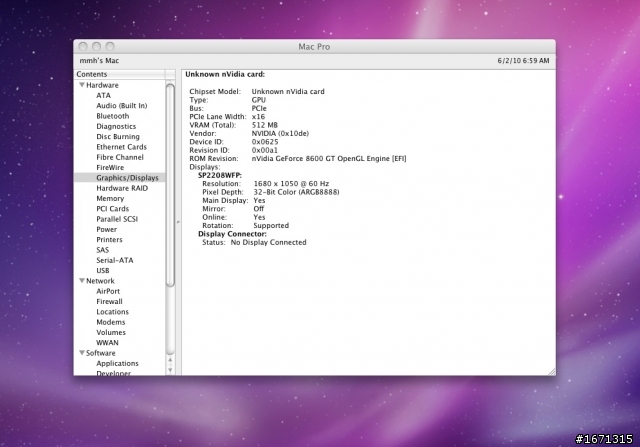640x447 pixels.
Task: Open Locations network entry
Action: point(112,312)
